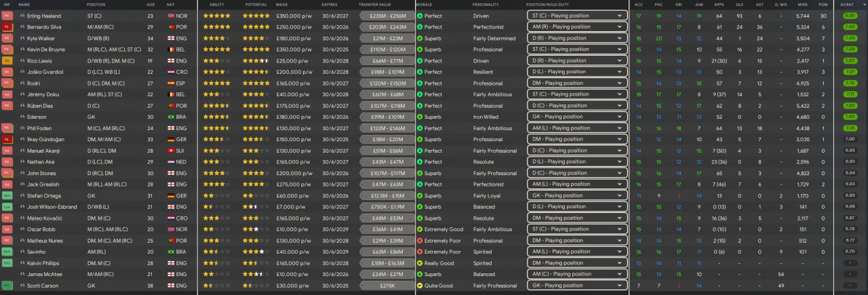Click Haaland's £235M - £256M transfer value
The width and height of the screenshot is (868, 295).
coord(388,15)
